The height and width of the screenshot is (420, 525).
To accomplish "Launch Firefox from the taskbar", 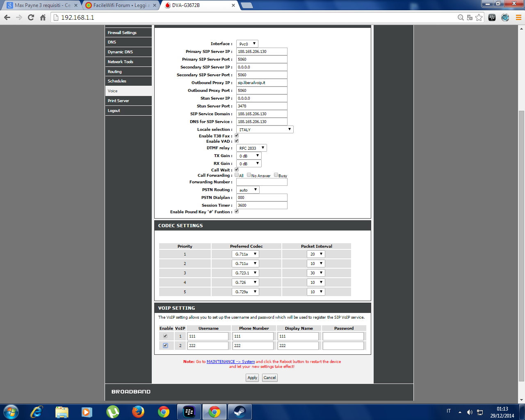I will pos(138,411).
